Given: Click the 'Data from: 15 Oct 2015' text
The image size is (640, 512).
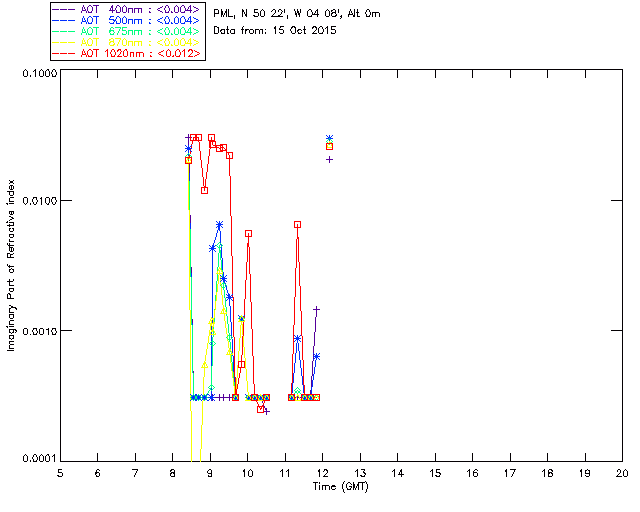Looking at the screenshot, I should [275, 31].
